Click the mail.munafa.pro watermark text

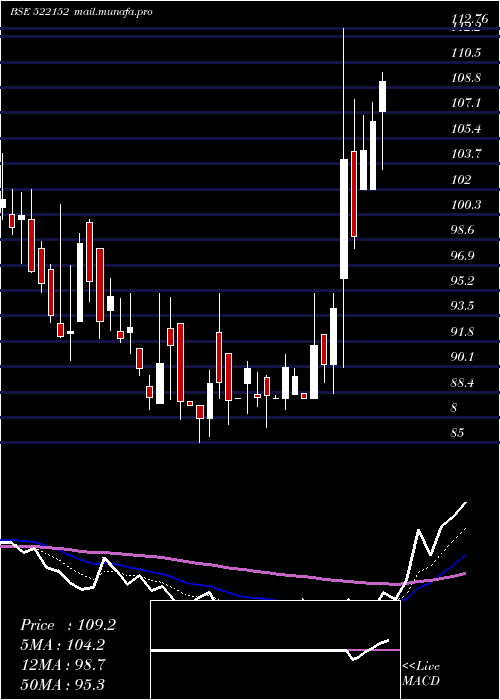pyautogui.click(x=112, y=12)
